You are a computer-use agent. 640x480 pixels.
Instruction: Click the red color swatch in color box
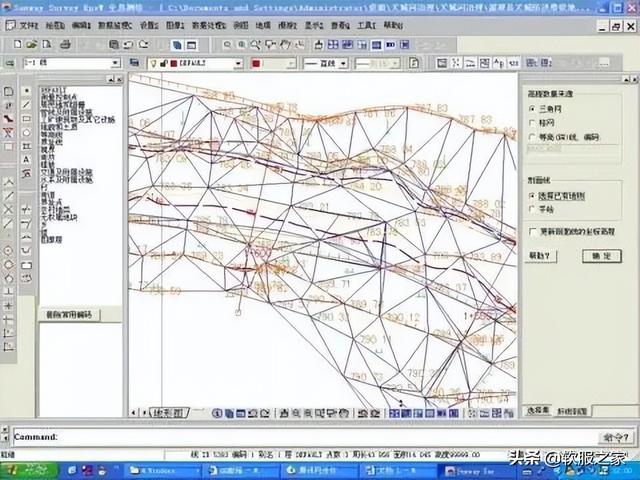click(x=256, y=64)
